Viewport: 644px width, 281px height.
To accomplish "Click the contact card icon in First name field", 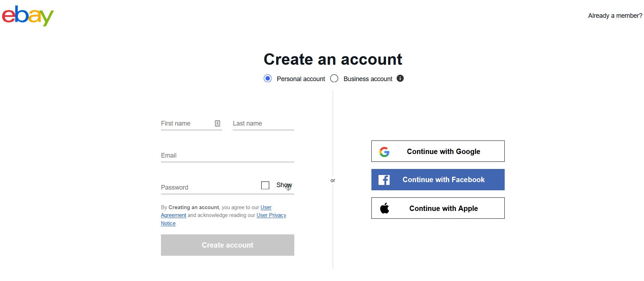I will pos(218,123).
